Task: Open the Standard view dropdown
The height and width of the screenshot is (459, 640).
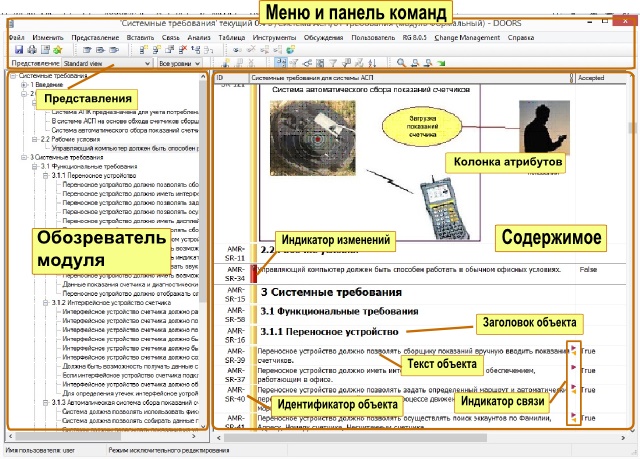Action: pyautogui.click(x=107, y=63)
